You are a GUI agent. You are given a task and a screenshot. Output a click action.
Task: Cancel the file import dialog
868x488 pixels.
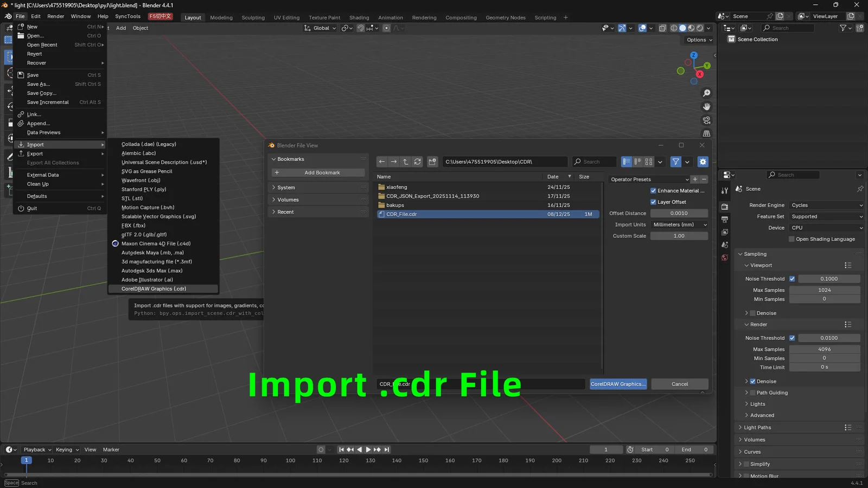point(679,384)
